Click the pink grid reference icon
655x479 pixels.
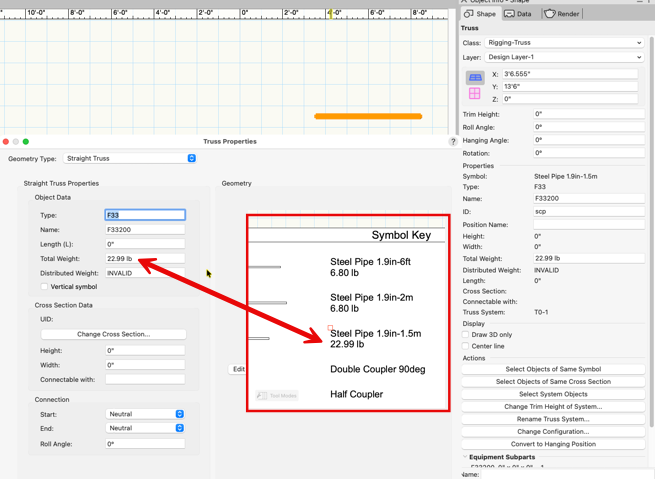(475, 94)
